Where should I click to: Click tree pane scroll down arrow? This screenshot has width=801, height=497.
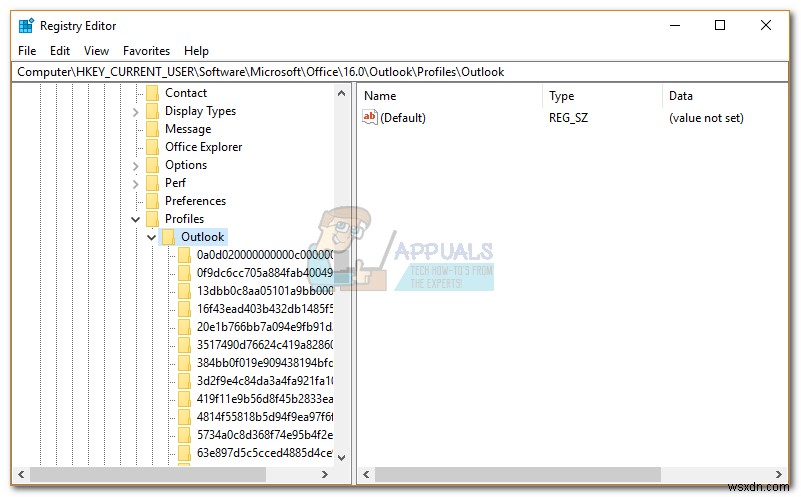(341, 458)
